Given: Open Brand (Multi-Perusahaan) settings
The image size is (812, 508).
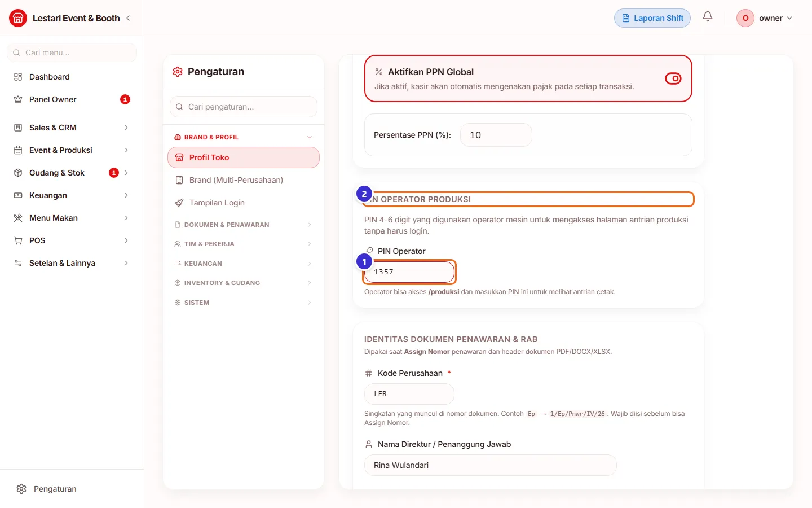Looking at the screenshot, I should pyautogui.click(x=244, y=180).
